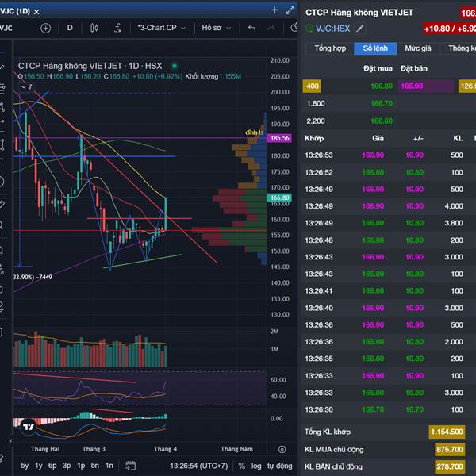
Task: Expand the chart to fullscreen
Action: [290, 10]
